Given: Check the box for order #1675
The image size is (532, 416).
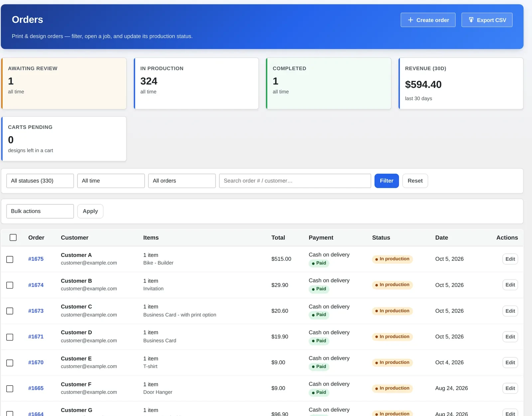Looking at the screenshot, I should (10, 259).
